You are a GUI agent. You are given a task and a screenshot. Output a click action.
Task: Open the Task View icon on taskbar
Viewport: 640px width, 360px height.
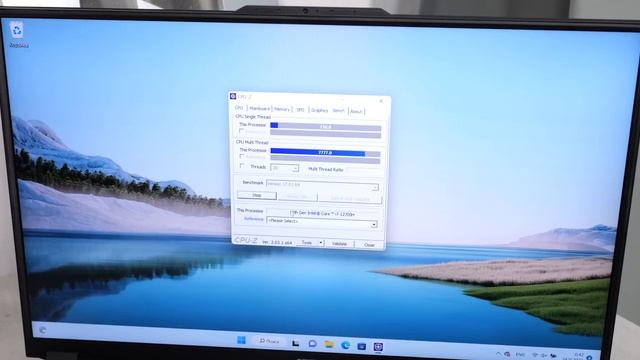296,343
